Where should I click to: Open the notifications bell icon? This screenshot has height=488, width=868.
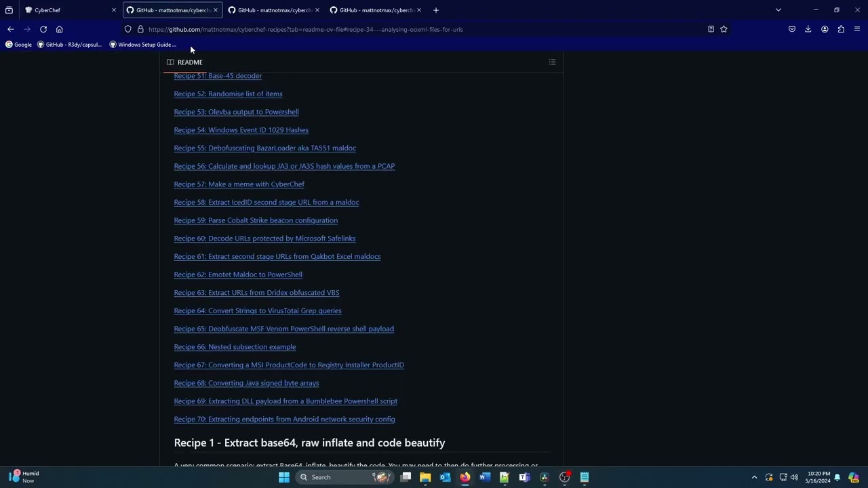pyautogui.click(x=837, y=477)
